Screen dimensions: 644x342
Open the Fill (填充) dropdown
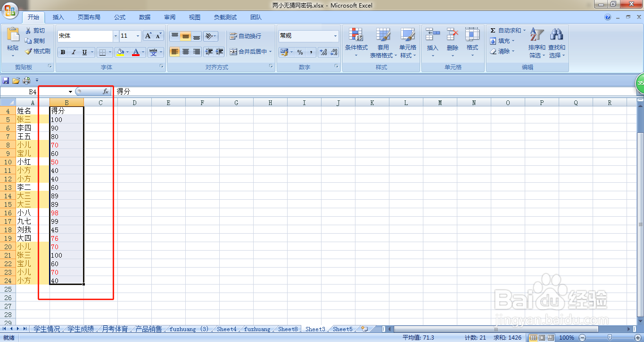click(503, 41)
